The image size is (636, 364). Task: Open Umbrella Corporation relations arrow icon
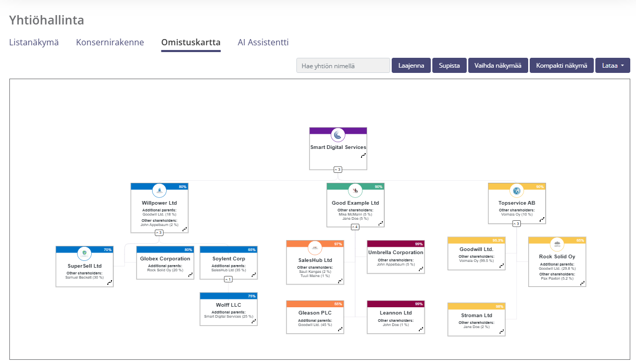pos(421,269)
